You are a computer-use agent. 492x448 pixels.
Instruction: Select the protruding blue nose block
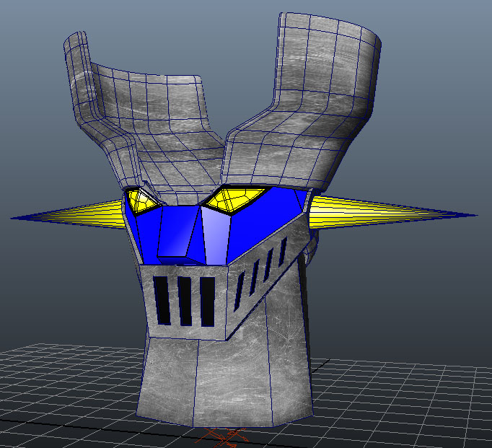point(179,235)
